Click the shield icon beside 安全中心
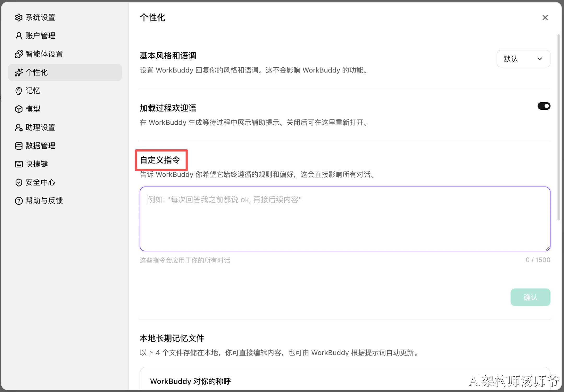The width and height of the screenshot is (564, 392). tap(19, 182)
